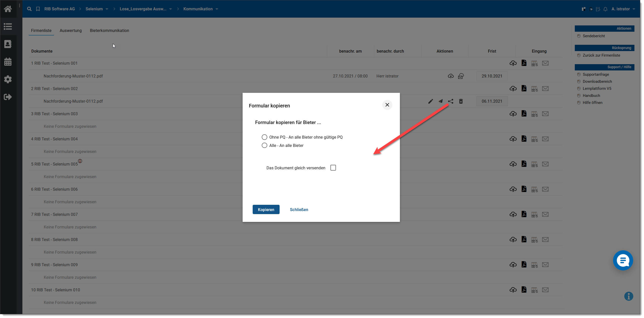Click row '9 RIB Test - Selenium 009'
This screenshot has height=318, width=644.
(296, 265)
